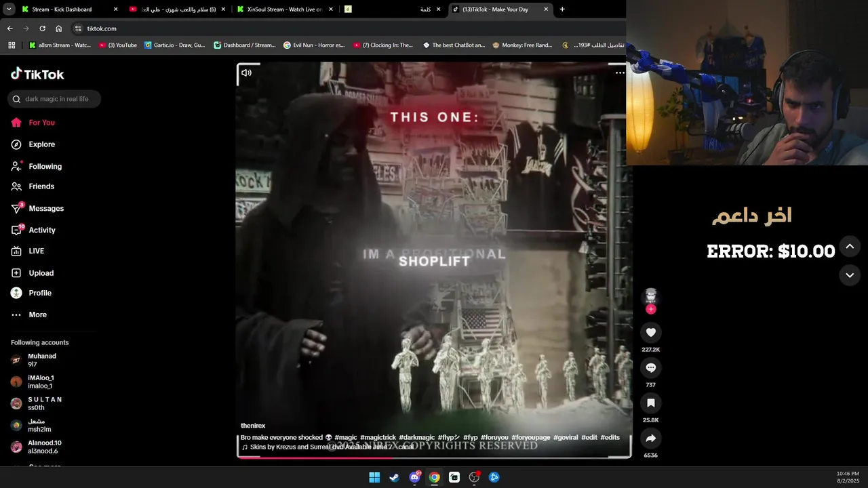Go to browser home page
The height and width of the screenshot is (488, 868).
point(58,28)
